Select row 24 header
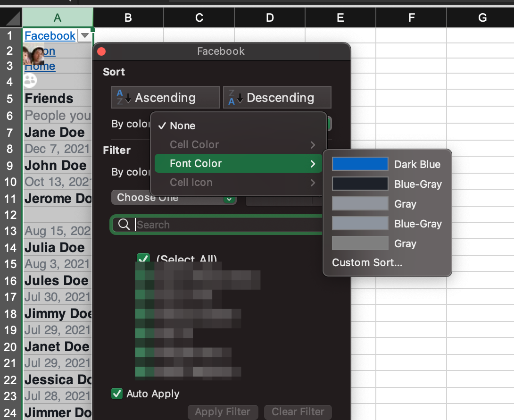 pos(10,412)
